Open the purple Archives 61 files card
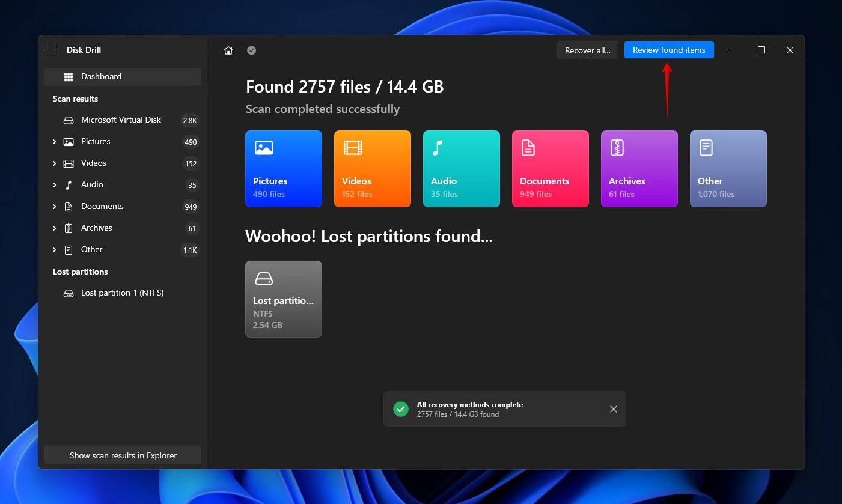 click(x=639, y=169)
